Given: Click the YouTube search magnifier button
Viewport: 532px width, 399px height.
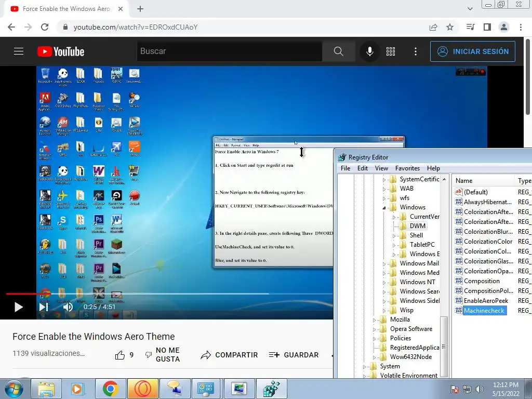Looking at the screenshot, I should (338, 51).
